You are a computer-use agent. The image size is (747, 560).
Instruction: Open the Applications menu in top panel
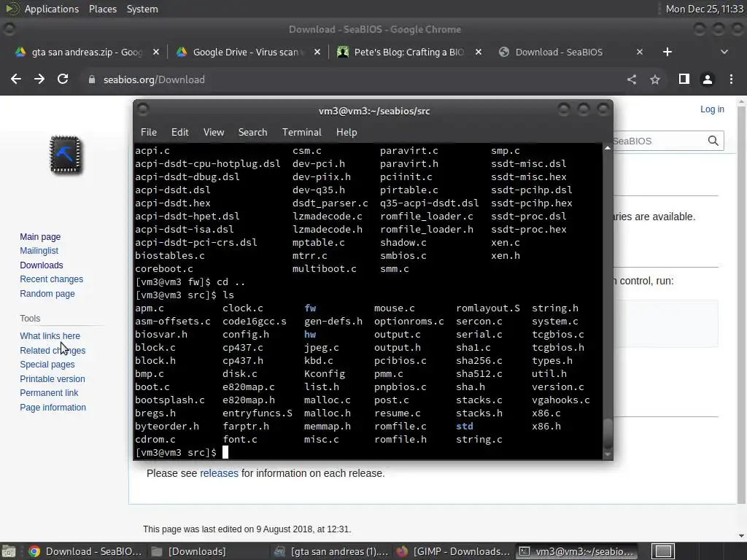pos(52,9)
